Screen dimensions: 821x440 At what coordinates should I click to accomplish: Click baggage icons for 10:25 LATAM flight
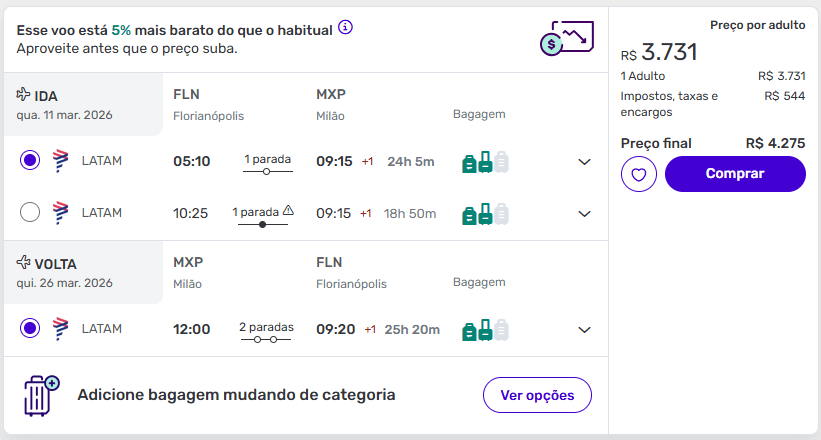(485, 213)
